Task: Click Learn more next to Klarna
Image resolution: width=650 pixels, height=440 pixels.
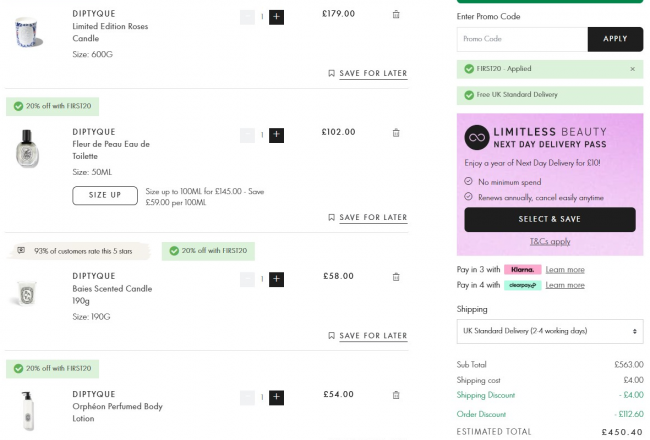Action: coord(565,270)
